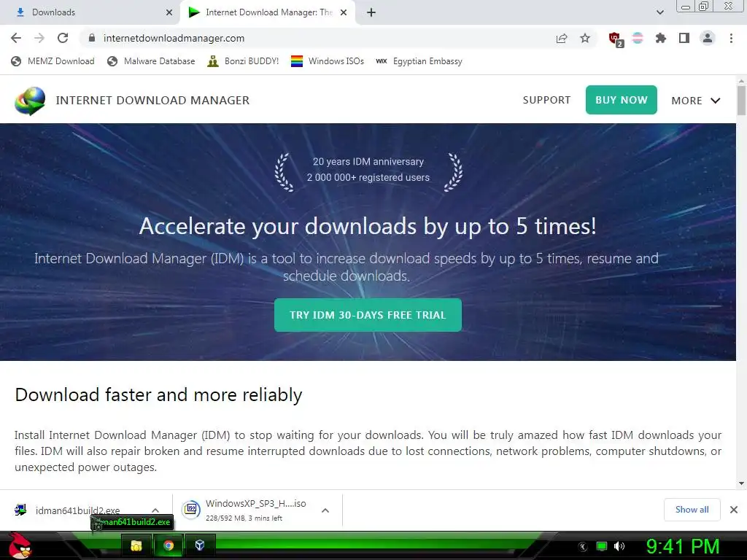This screenshot has height=560, width=747.
Task: Open downloaded idman641build2.exe file
Action: click(x=77, y=510)
